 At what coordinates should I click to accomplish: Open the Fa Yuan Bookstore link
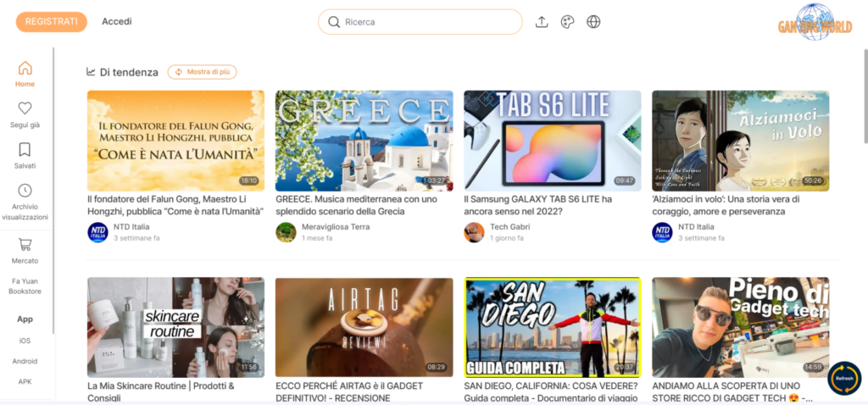pyautogui.click(x=25, y=286)
